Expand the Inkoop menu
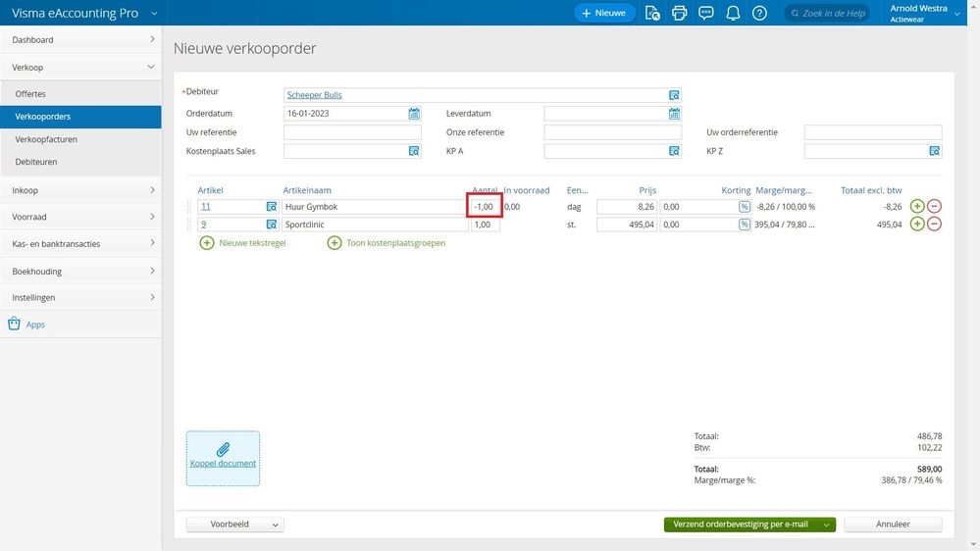 click(x=80, y=190)
